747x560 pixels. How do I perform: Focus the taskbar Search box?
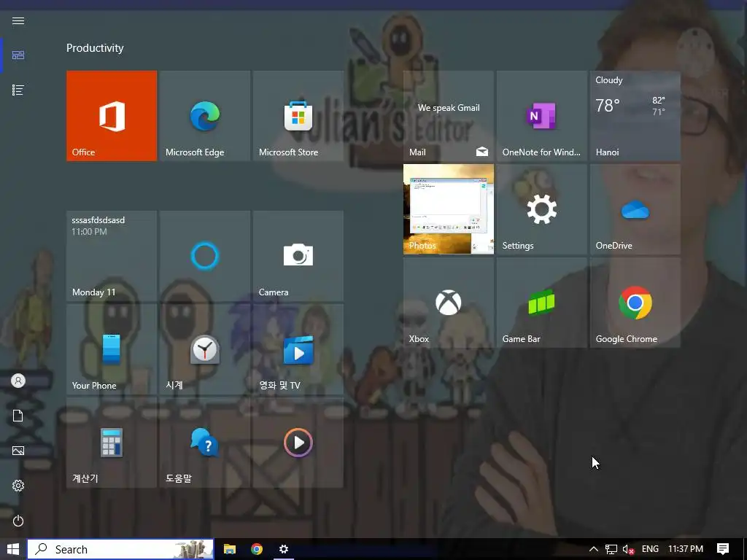tap(120, 549)
